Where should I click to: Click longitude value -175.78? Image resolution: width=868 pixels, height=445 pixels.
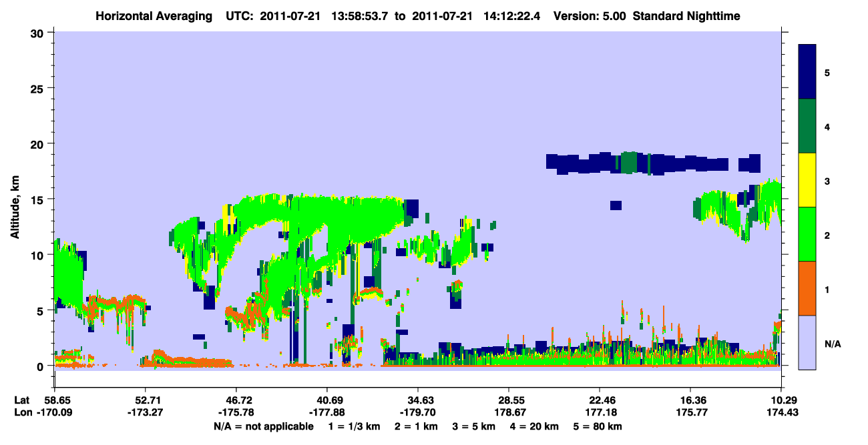[x=236, y=412]
